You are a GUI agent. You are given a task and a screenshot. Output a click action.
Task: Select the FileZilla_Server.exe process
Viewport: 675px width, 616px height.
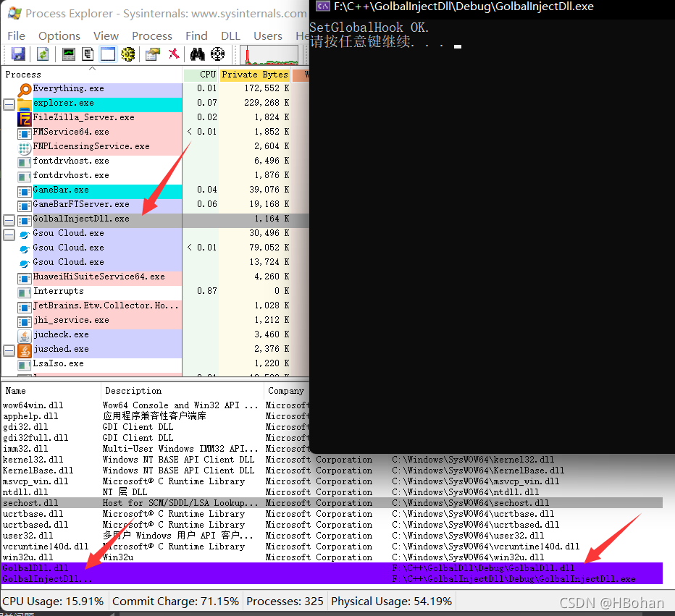click(x=155, y=117)
